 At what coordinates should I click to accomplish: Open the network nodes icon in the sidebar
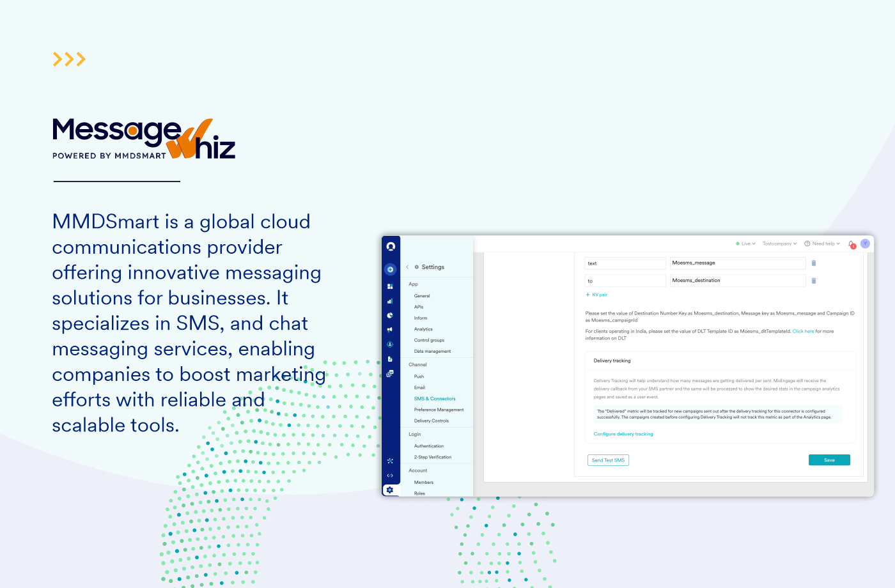point(390,461)
